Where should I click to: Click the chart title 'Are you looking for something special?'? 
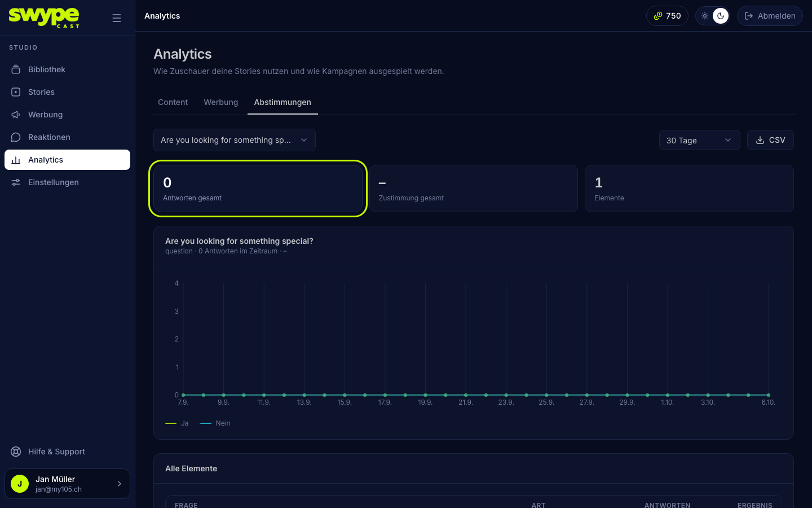pos(239,241)
